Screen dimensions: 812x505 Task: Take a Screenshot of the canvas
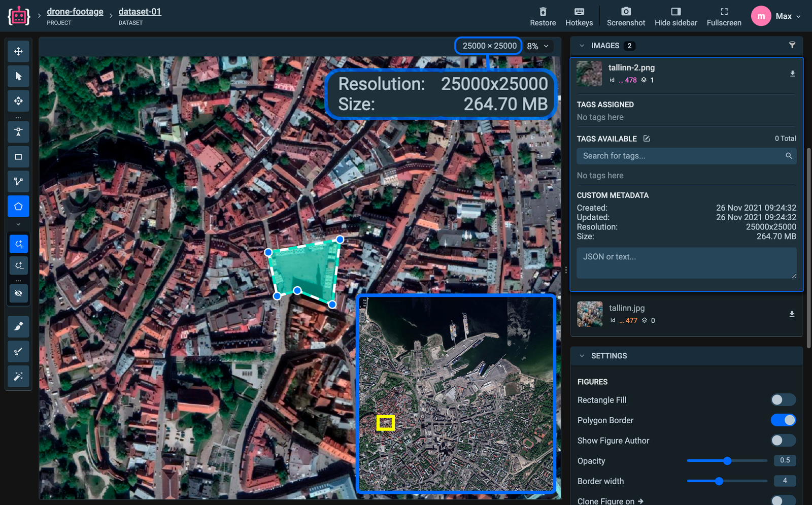pos(626,16)
